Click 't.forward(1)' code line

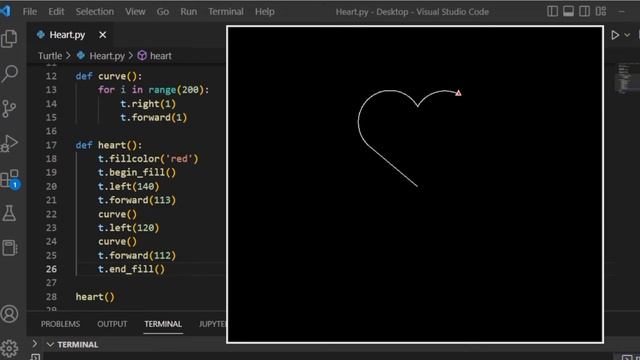point(153,118)
